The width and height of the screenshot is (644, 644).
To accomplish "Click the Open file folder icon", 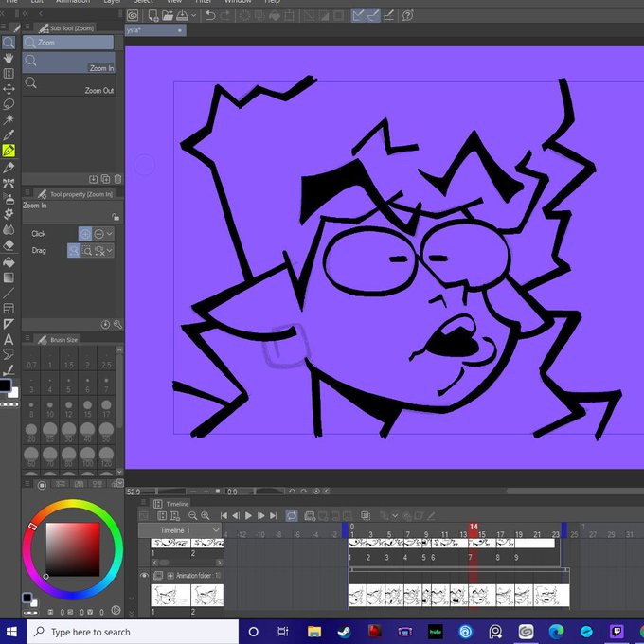I will tap(168, 15).
